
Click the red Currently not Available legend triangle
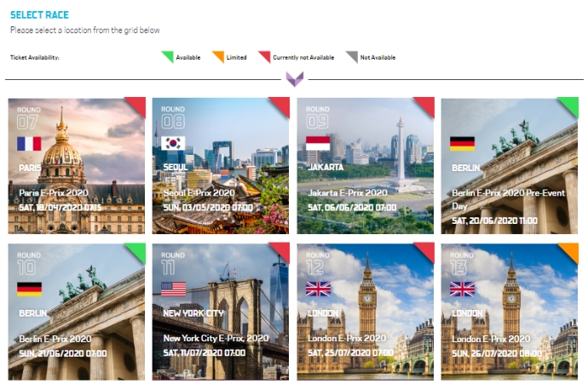coord(265,57)
